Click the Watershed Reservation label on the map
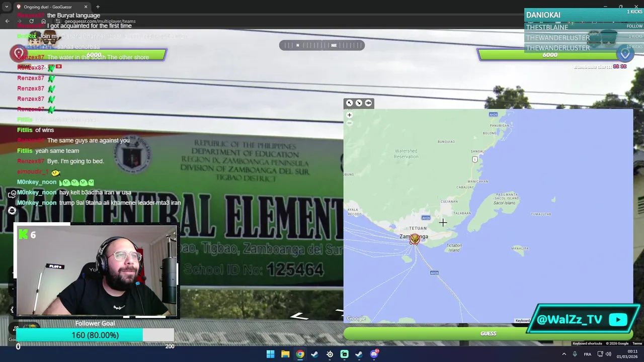The width and height of the screenshot is (644, 362). tap(406, 154)
